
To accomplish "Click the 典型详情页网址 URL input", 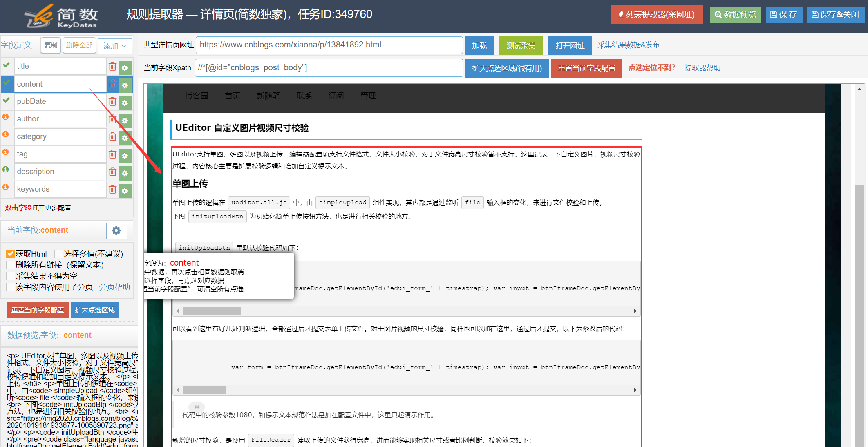I will (329, 45).
